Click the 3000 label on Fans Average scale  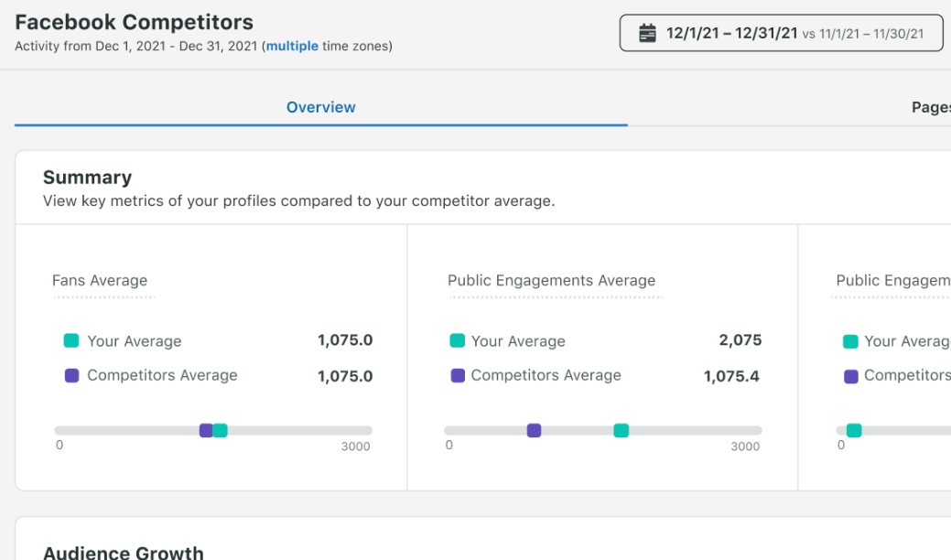(x=355, y=446)
